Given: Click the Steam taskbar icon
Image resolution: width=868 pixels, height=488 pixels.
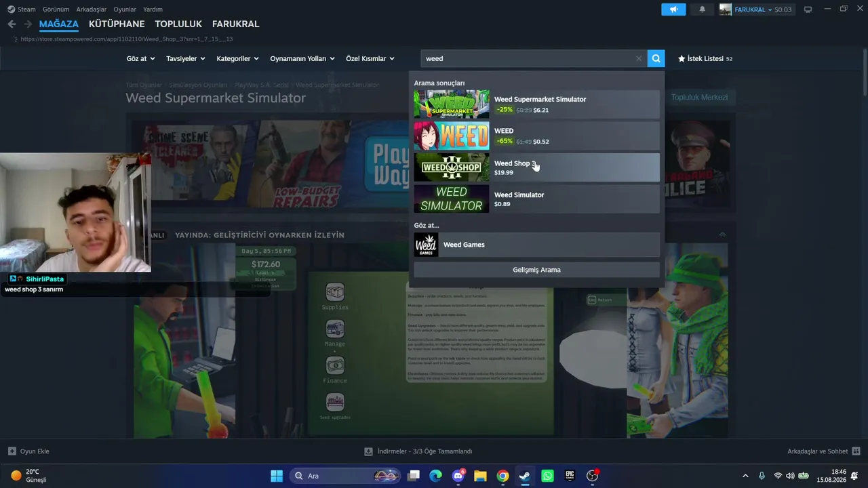Looking at the screenshot, I should 525,476.
